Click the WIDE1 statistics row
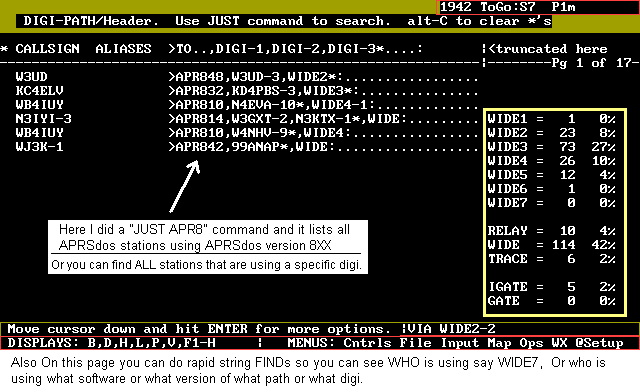The image size is (640, 392). [x=551, y=119]
